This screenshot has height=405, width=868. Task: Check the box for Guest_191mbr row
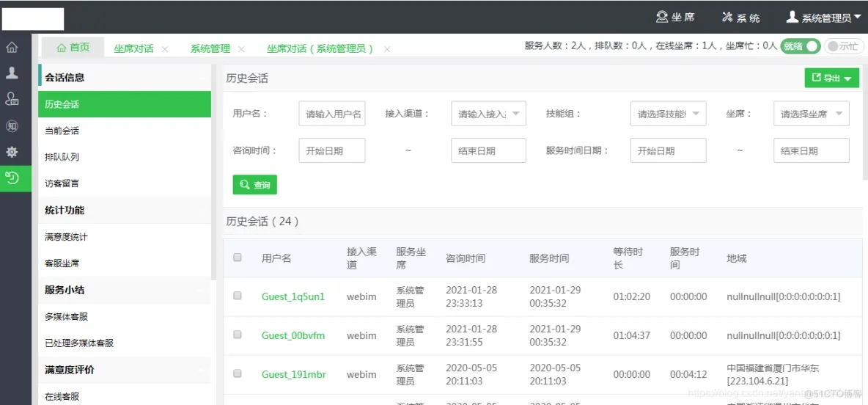[x=238, y=374]
